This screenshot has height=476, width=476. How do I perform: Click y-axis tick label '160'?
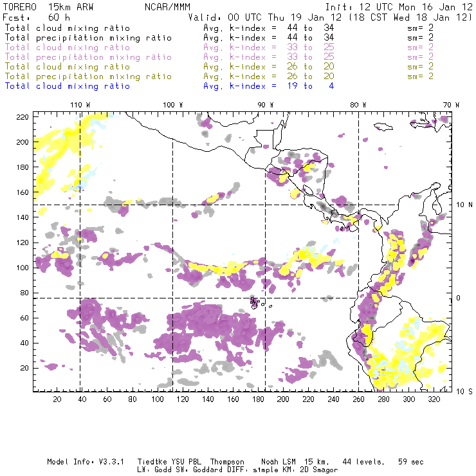coord(23,192)
